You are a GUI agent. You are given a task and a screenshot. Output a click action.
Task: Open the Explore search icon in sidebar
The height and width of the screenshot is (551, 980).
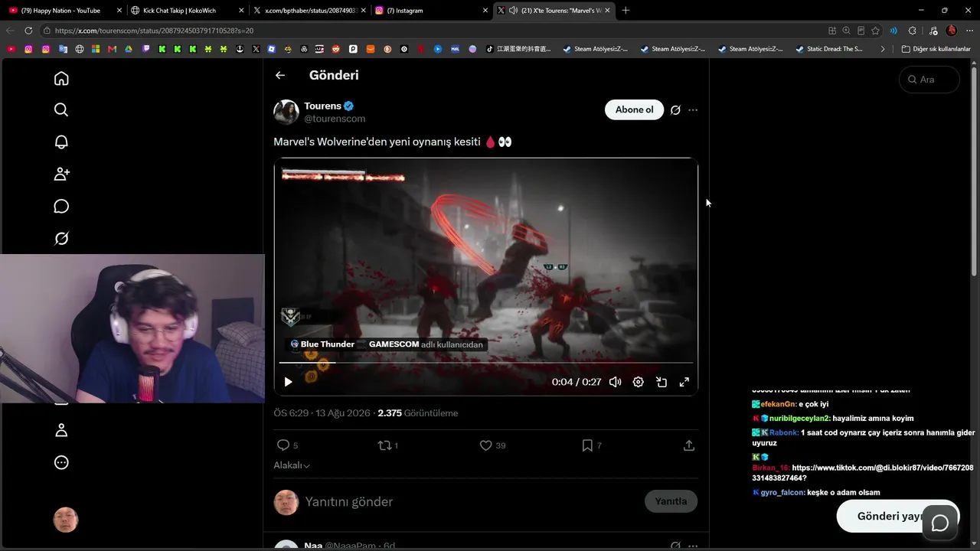pyautogui.click(x=61, y=110)
